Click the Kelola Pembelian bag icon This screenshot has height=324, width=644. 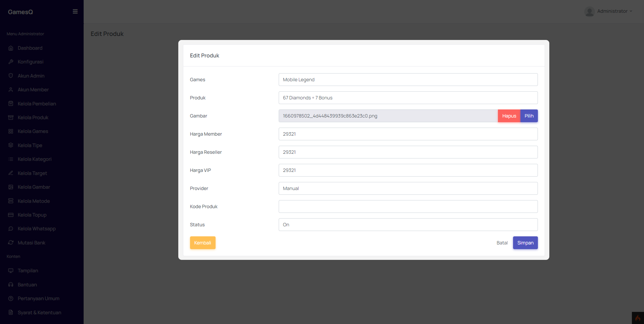point(11,104)
